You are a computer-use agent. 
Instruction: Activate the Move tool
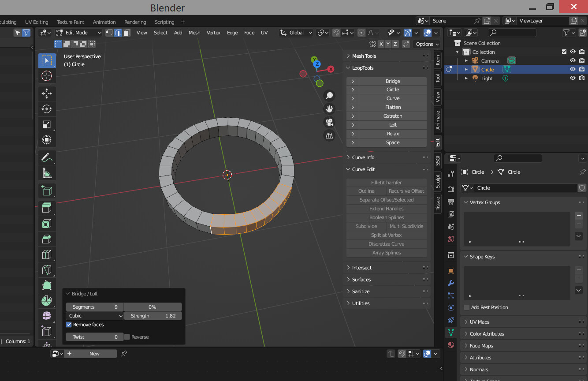(46, 93)
